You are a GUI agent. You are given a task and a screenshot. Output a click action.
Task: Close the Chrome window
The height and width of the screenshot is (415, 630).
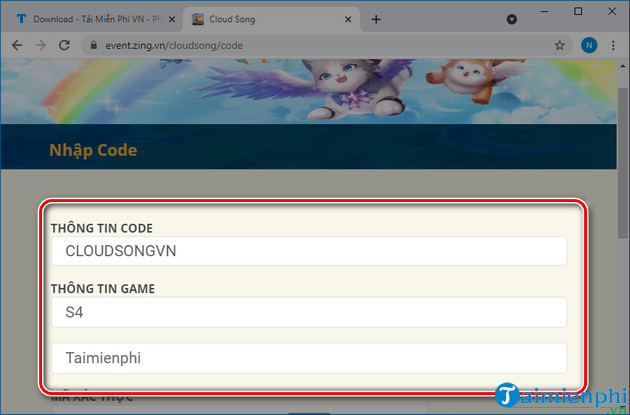point(612,11)
